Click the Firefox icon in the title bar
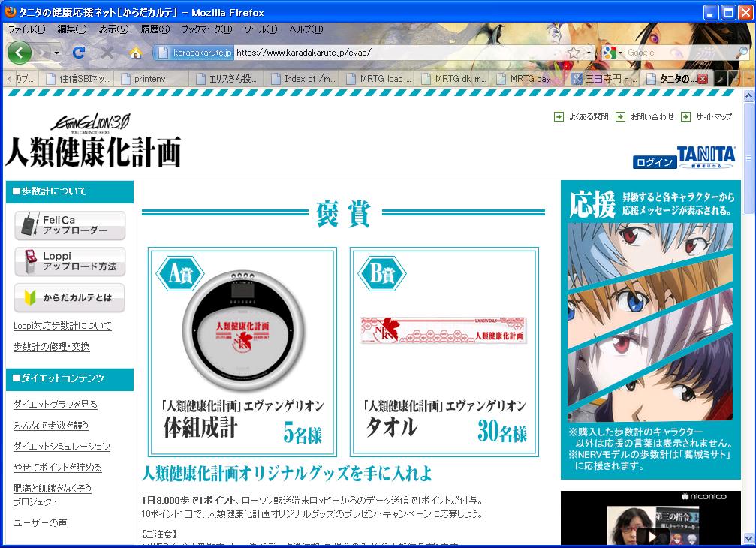 click(10, 11)
